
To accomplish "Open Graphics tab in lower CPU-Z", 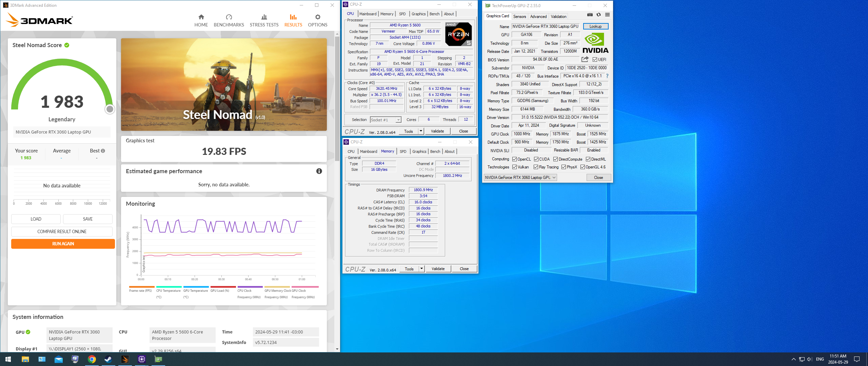I will tap(419, 151).
